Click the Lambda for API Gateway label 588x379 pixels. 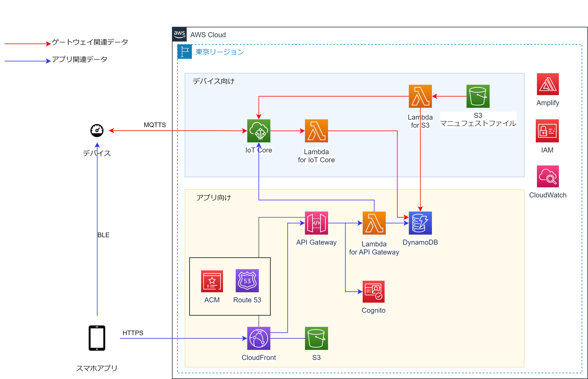[374, 248]
